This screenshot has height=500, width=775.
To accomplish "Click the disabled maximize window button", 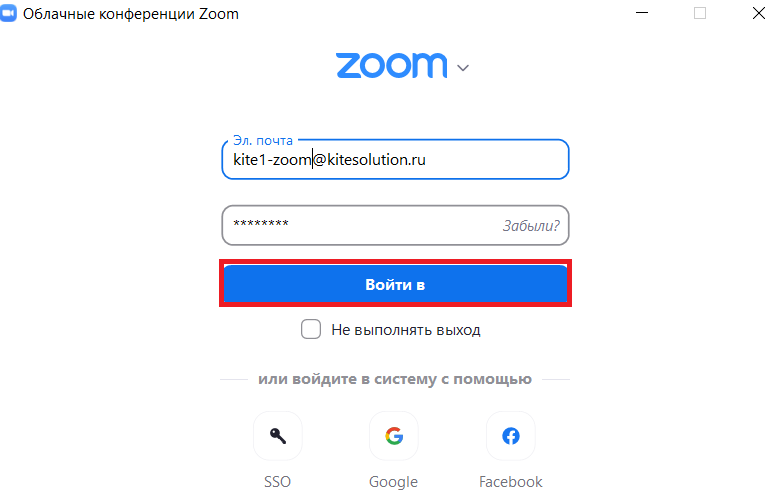I will click(700, 13).
